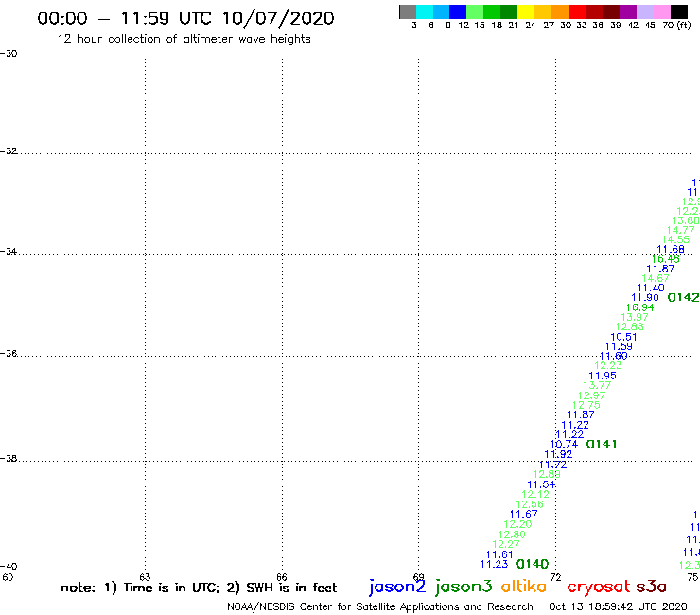Click wave height value "16.94"

pos(639,307)
